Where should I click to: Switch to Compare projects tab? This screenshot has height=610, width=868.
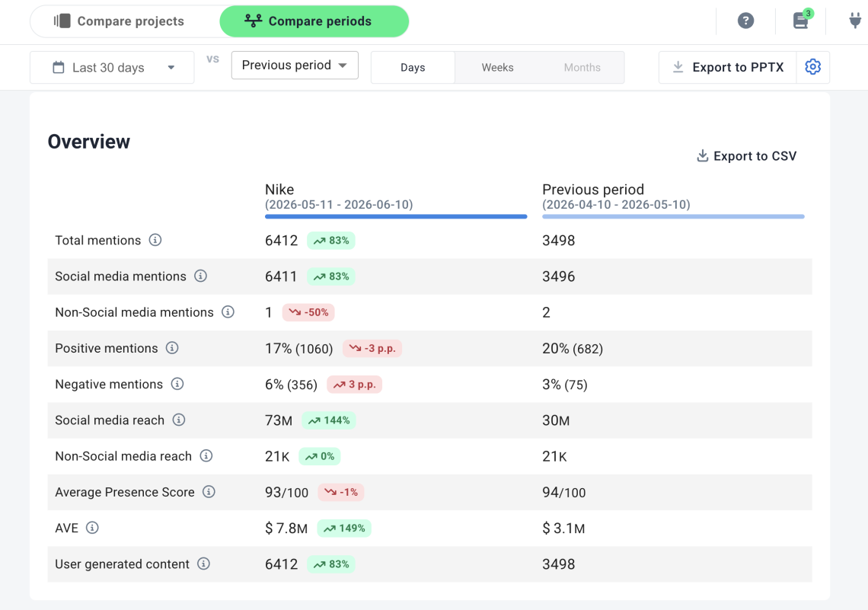coord(119,21)
